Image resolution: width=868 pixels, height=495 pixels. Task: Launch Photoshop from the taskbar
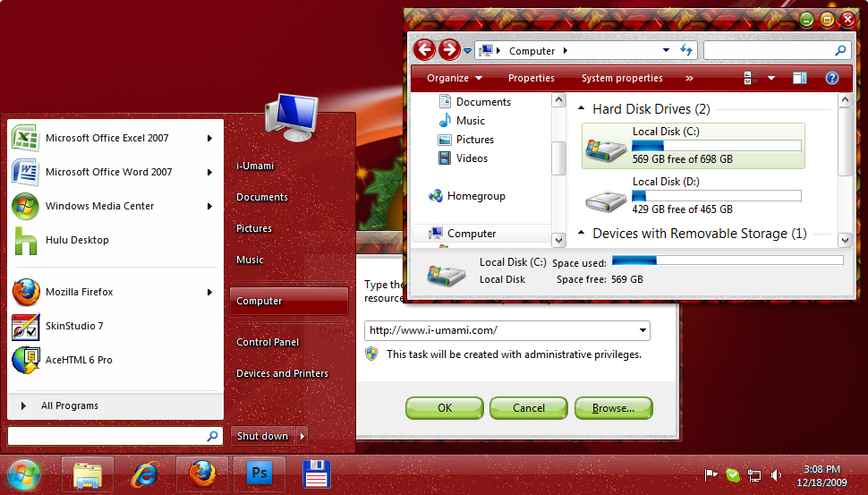[x=260, y=474]
